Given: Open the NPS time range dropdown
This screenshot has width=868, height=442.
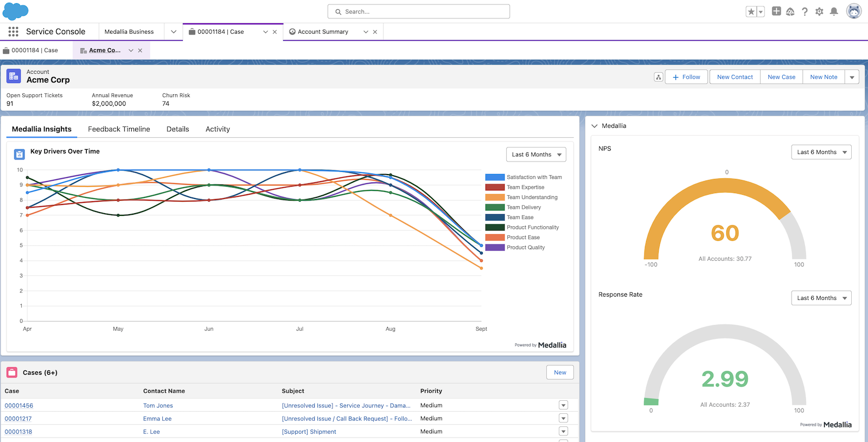Looking at the screenshot, I should pyautogui.click(x=821, y=152).
